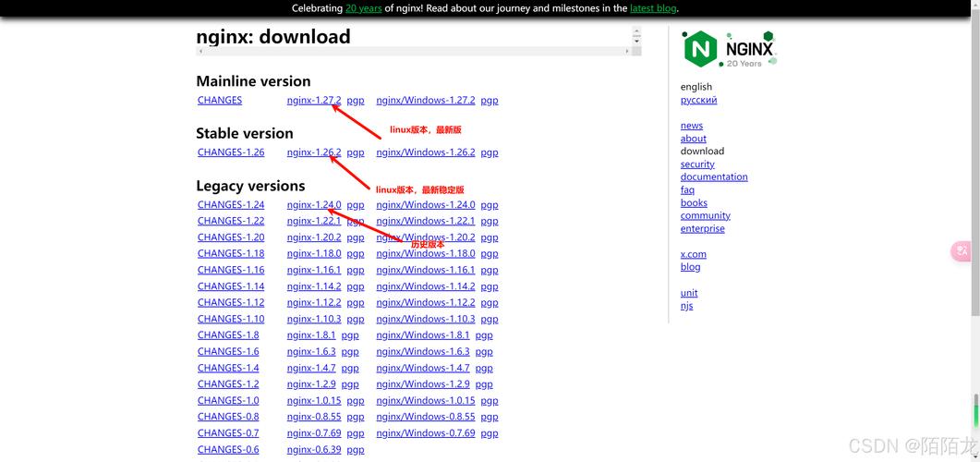Download nginx/Windows-1.10.3
The height and width of the screenshot is (462, 980).
426,319
